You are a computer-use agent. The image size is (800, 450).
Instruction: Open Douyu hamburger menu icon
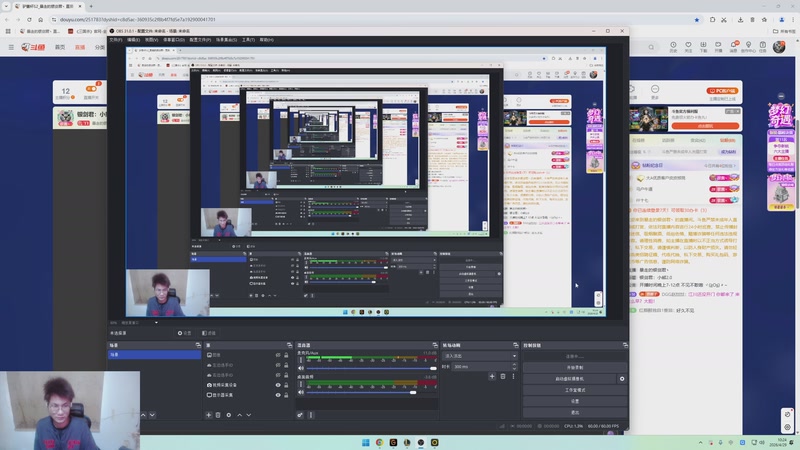click(11, 47)
